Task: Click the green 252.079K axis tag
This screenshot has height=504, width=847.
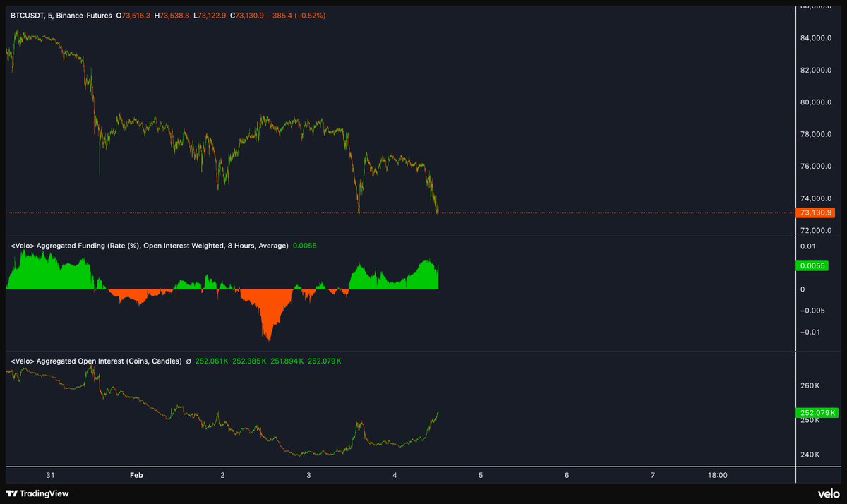Action: [816, 412]
